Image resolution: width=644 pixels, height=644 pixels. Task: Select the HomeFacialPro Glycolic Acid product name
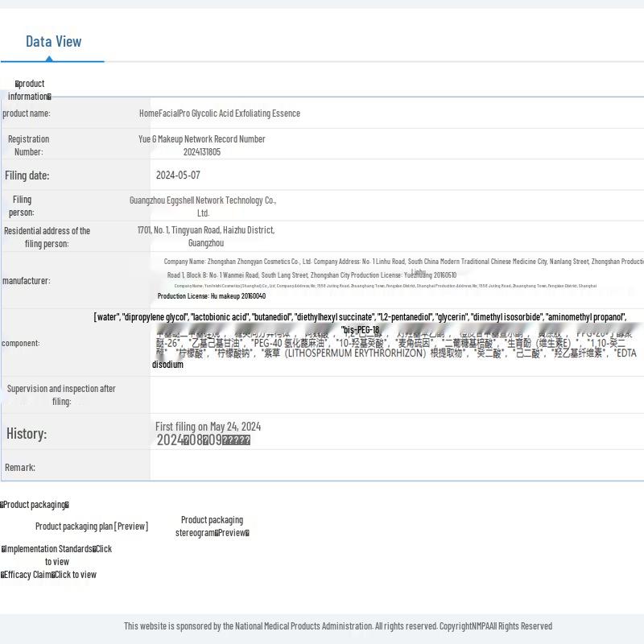(219, 114)
